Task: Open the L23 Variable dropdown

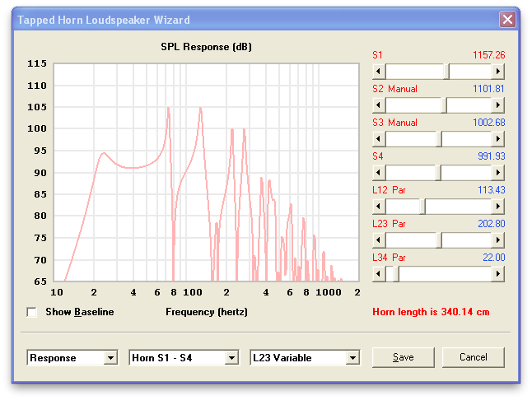Action: (x=352, y=358)
